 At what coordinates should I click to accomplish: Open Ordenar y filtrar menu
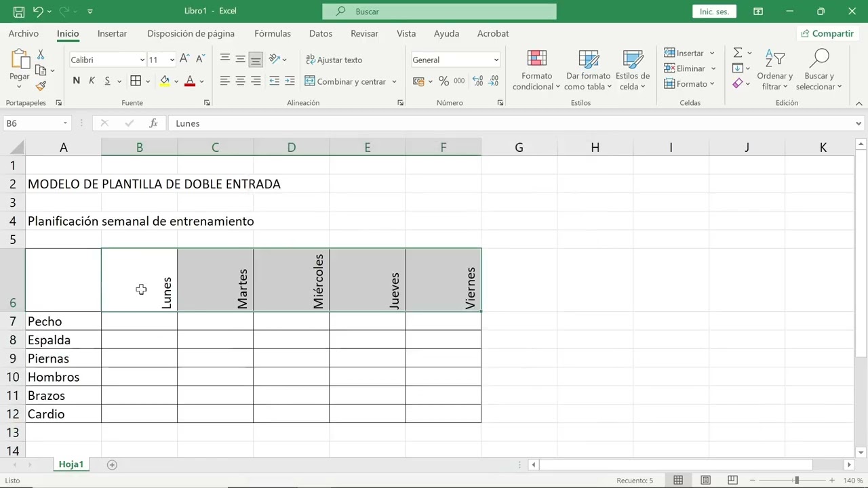tap(774, 70)
